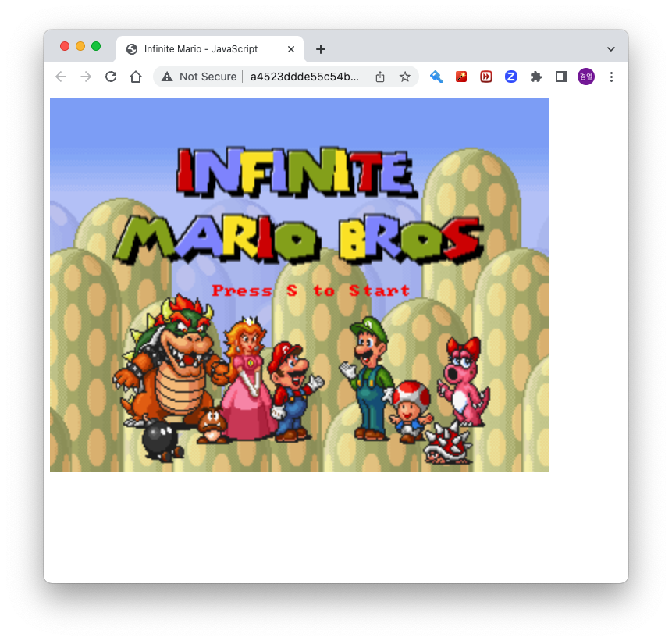The image size is (672, 641).
Task: Close the browser window with red button
Action: (65, 46)
